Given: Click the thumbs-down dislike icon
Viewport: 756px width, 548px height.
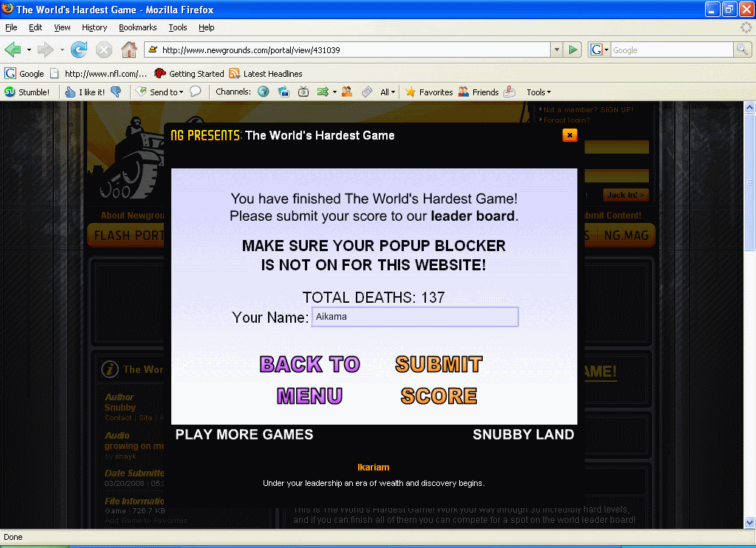Looking at the screenshot, I should tap(116, 92).
